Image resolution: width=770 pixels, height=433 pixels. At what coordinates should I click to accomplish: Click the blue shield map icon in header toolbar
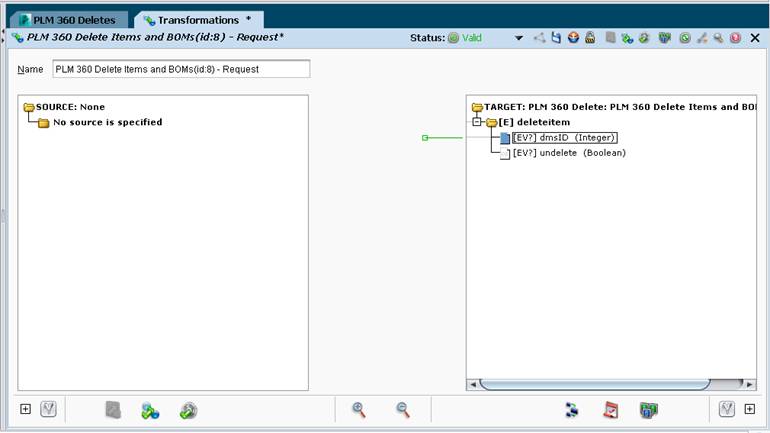(x=664, y=38)
